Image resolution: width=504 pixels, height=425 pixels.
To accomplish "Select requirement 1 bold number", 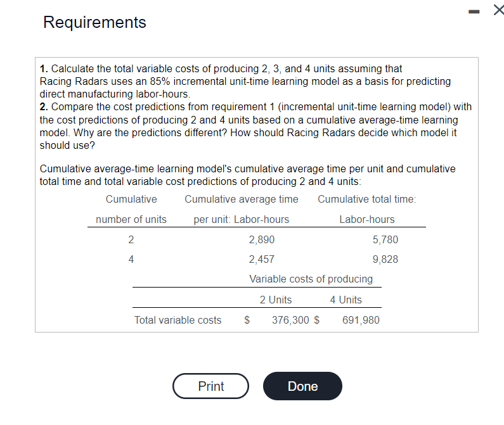I will [44, 68].
